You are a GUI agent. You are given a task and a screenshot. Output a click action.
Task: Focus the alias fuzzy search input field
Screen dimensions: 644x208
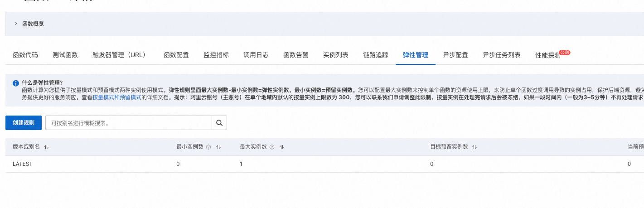point(129,123)
